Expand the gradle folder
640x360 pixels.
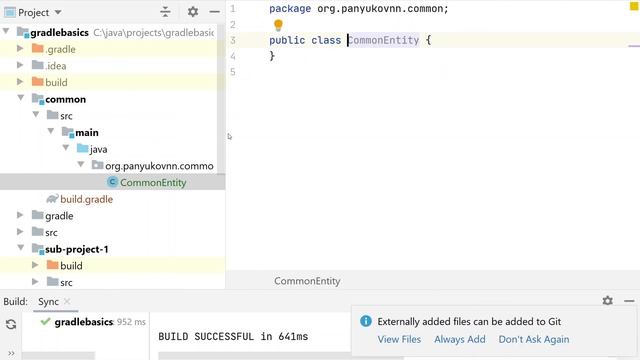coord(20,215)
